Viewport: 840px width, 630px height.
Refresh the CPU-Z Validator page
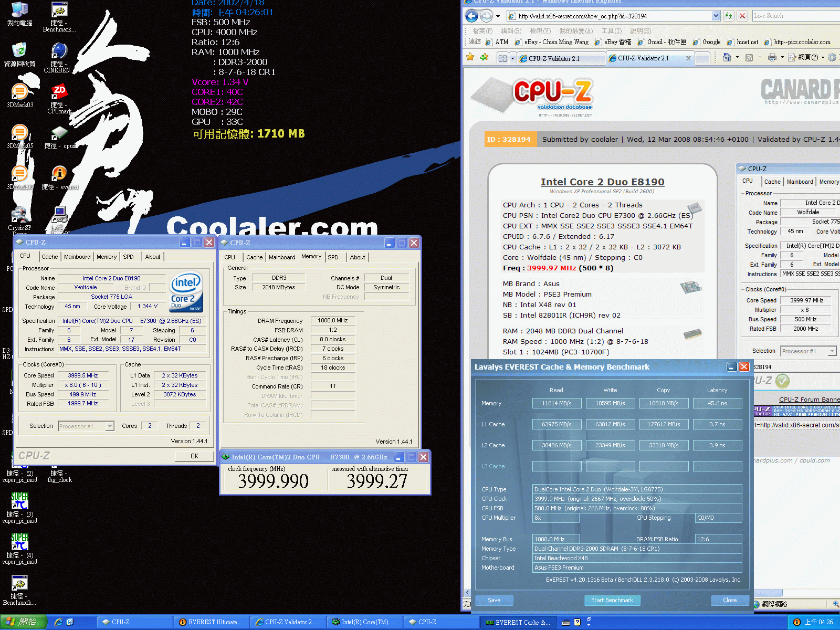(x=729, y=16)
